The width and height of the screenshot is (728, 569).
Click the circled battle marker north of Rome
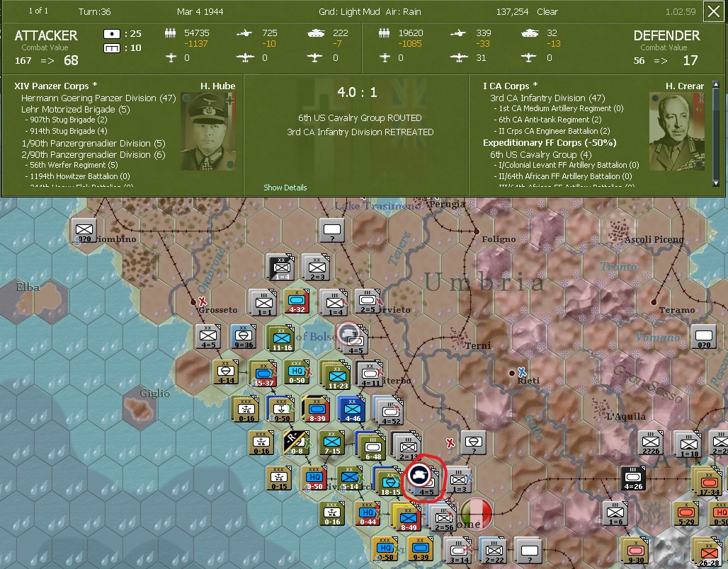[x=419, y=476]
